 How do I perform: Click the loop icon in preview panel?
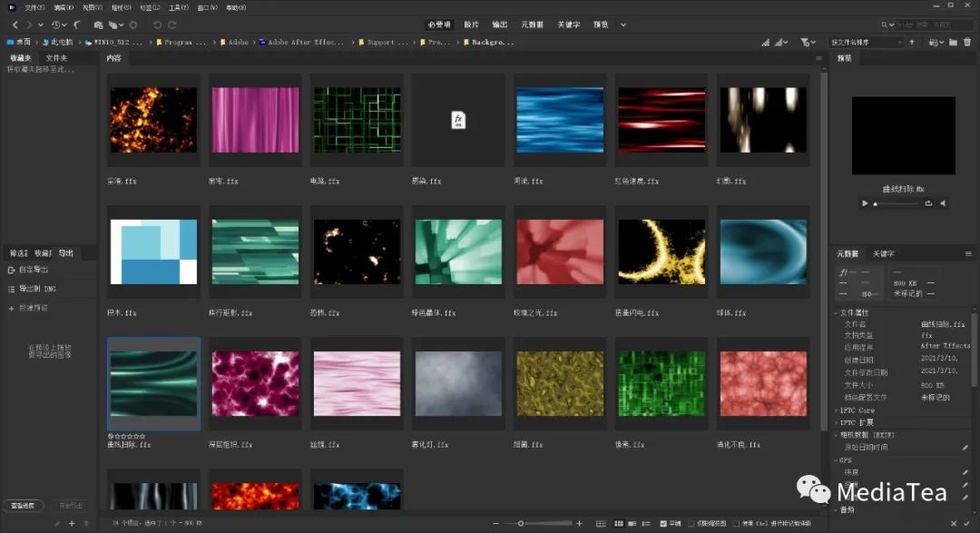(x=929, y=203)
